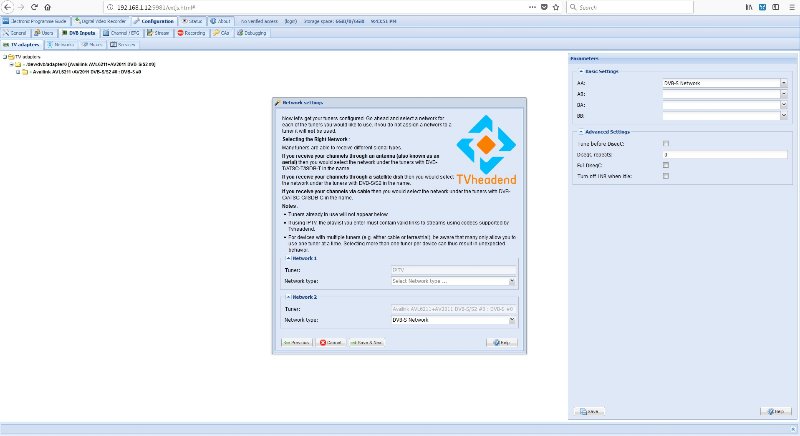
Task: Open the BA network dropdown
Action: click(784, 105)
